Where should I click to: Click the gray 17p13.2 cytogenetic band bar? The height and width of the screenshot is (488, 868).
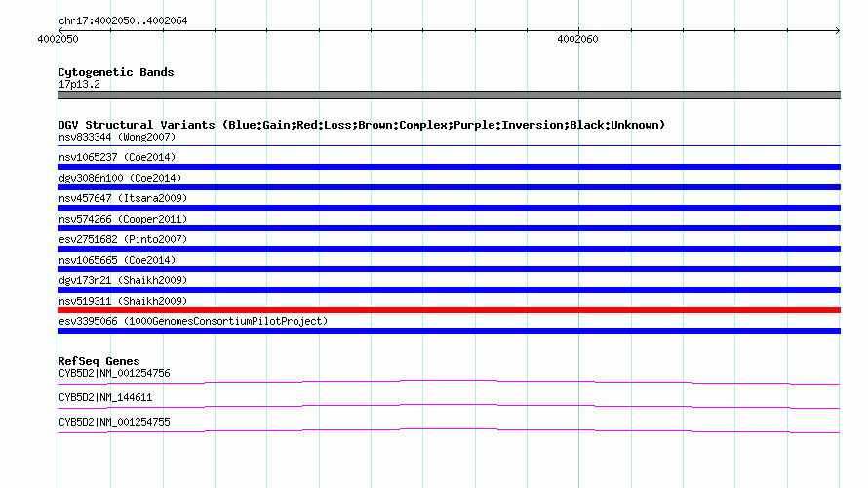point(449,95)
